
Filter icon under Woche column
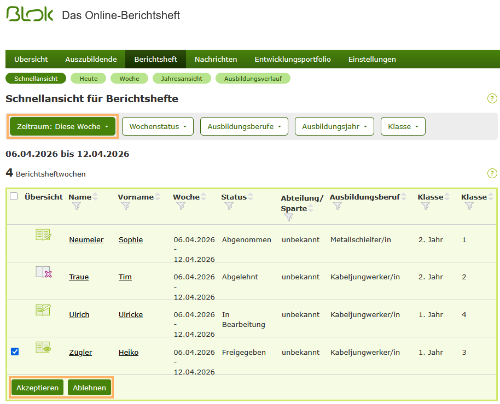click(x=181, y=206)
